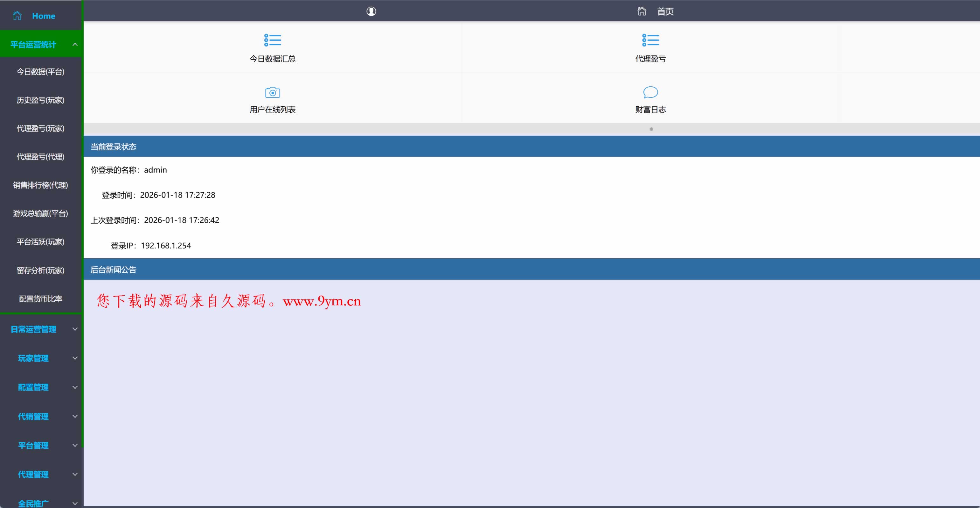Click the carousel pagination dot
Viewport: 980px width, 508px height.
click(651, 129)
